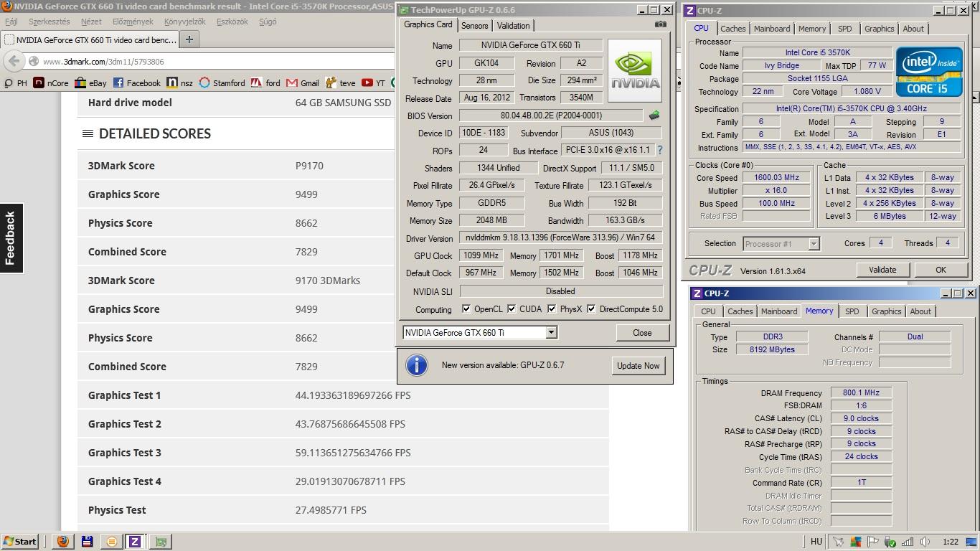Open the Súgó menu in Firefox
The width and height of the screenshot is (980, 551).
tap(267, 22)
